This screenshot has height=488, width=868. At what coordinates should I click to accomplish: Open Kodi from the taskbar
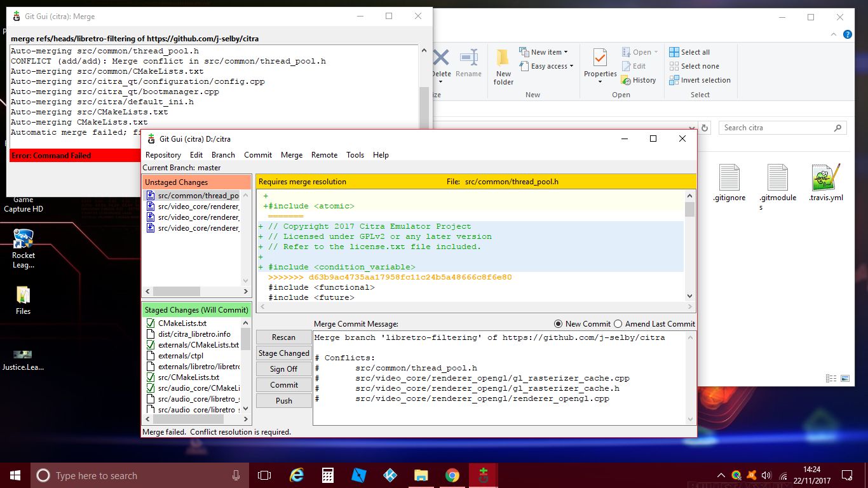coord(390,475)
